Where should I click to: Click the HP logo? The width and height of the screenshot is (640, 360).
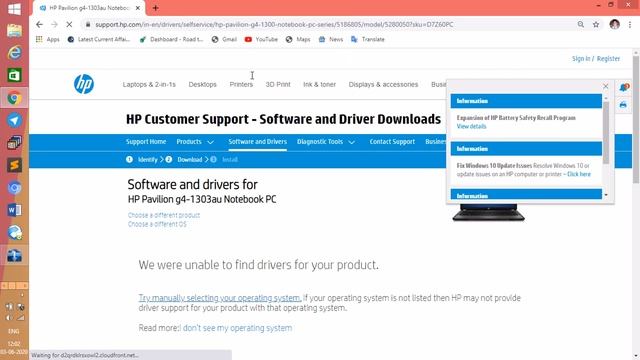pyautogui.click(x=84, y=84)
